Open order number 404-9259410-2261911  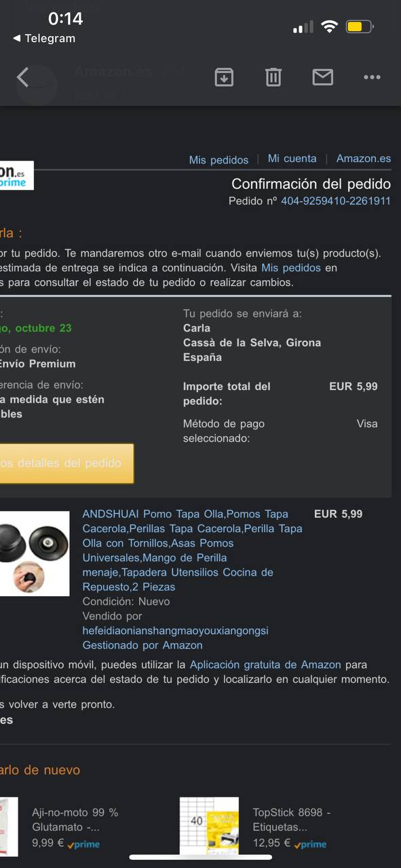pyautogui.click(x=336, y=201)
